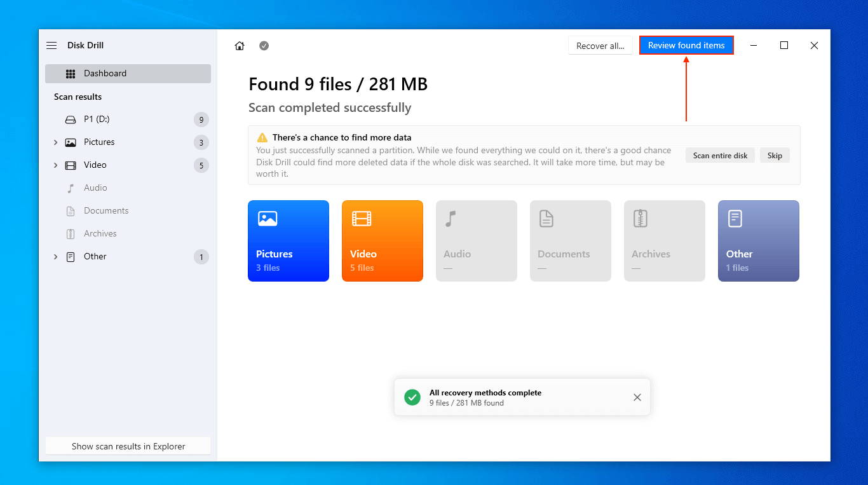Click the drive icon beside P1 (D:)
868x485 pixels.
71,120
